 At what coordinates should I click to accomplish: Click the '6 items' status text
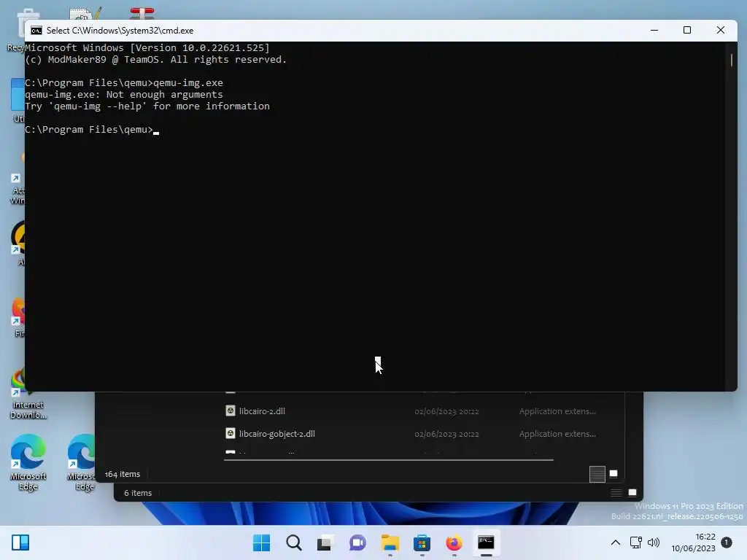coord(138,493)
